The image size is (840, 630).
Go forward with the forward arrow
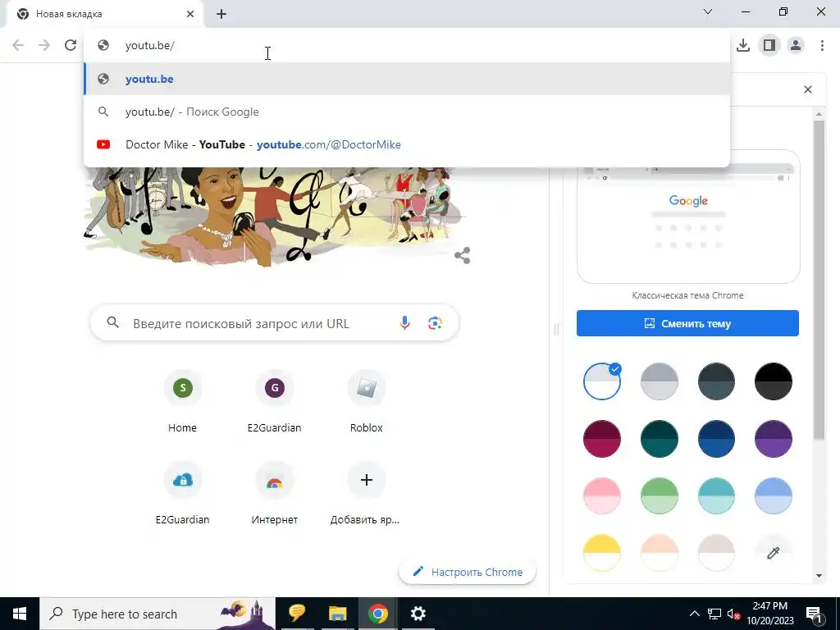click(x=44, y=46)
